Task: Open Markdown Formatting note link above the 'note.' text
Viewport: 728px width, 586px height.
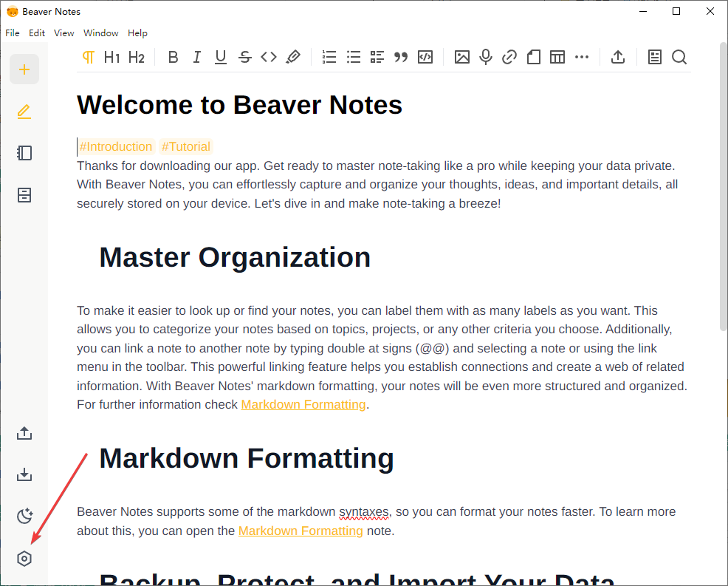Action: click(x=301, y=531)
